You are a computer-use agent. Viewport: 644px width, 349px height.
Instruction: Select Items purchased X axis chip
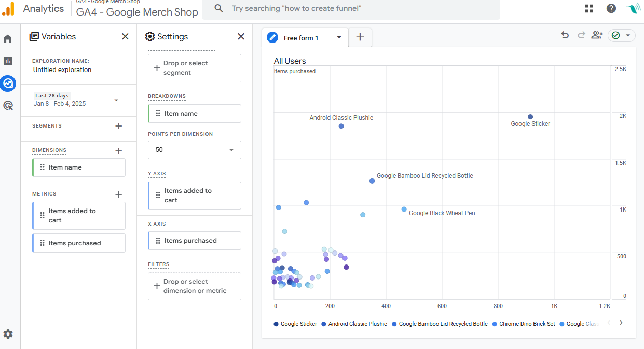[x=195, y=241]
